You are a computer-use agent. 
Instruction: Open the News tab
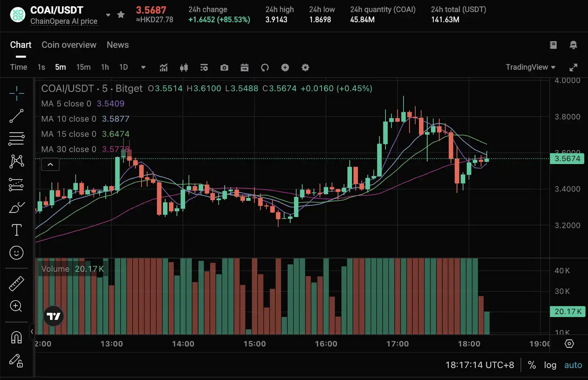click(117, 45)
